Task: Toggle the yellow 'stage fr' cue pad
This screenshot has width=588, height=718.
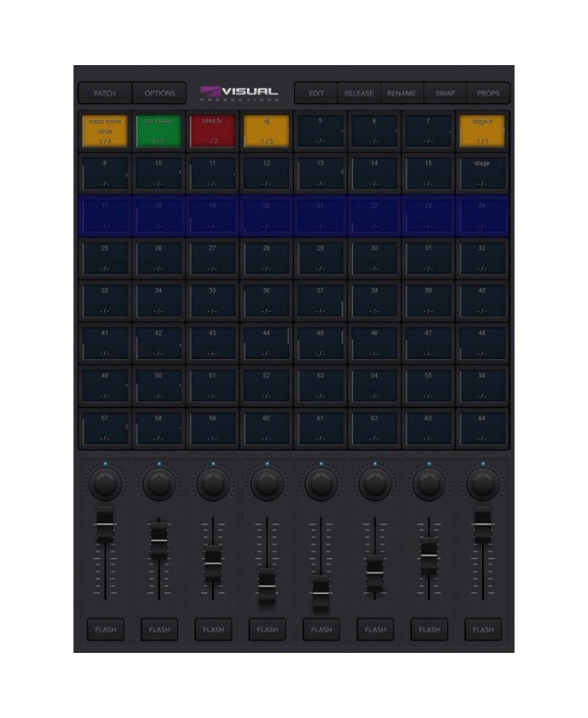Action: click(482, 131)
